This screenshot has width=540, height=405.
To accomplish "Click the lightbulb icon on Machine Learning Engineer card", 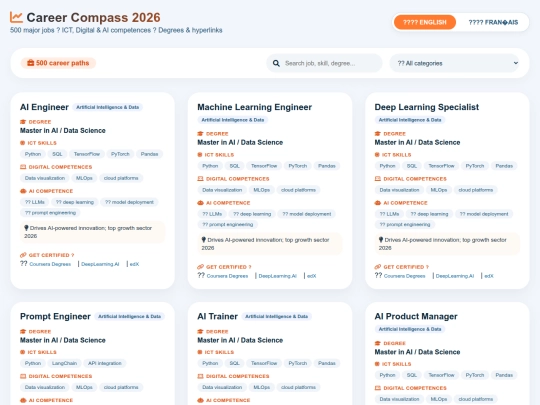I will coord(204,240).
